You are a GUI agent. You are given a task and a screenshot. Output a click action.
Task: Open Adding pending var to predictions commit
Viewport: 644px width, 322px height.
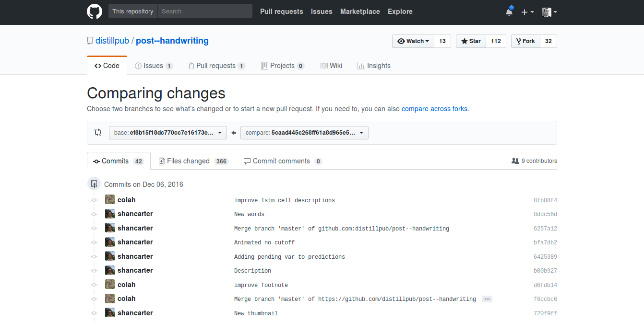click(x=289, y=257)
